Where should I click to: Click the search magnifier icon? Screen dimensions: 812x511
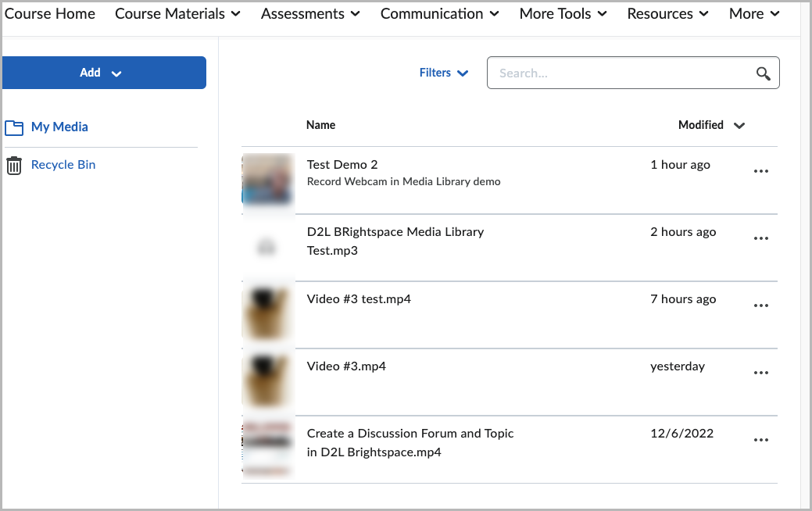point(763,73)
